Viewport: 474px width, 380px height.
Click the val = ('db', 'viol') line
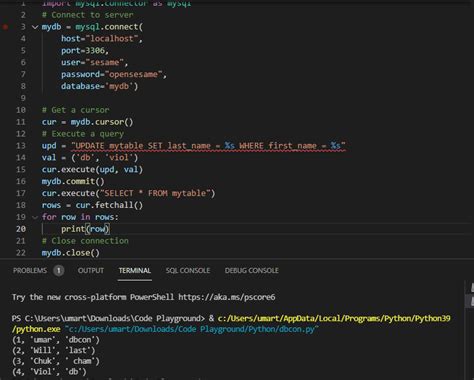[x=90, y=158]
